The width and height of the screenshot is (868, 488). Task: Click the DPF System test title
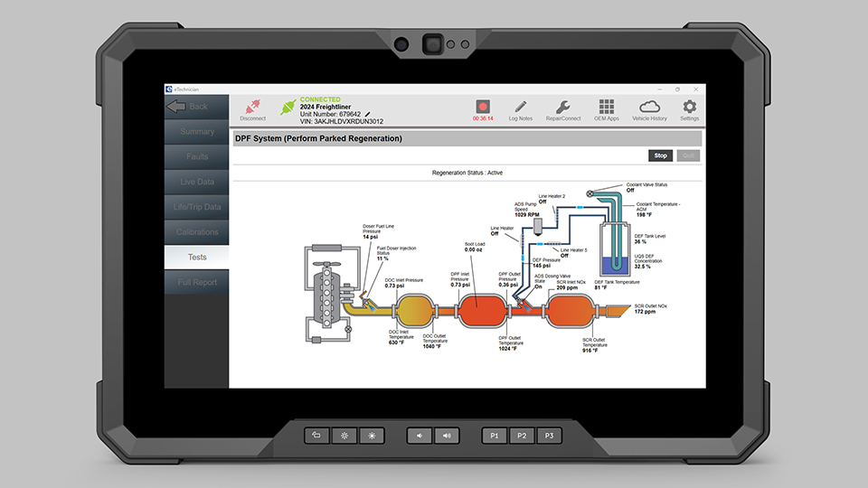tap(318, 138)
